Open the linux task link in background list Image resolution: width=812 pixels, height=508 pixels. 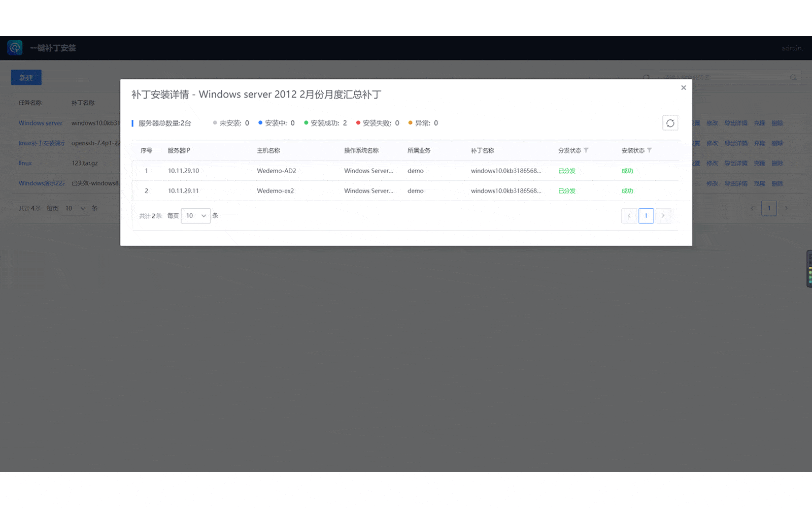pos(25,163)
